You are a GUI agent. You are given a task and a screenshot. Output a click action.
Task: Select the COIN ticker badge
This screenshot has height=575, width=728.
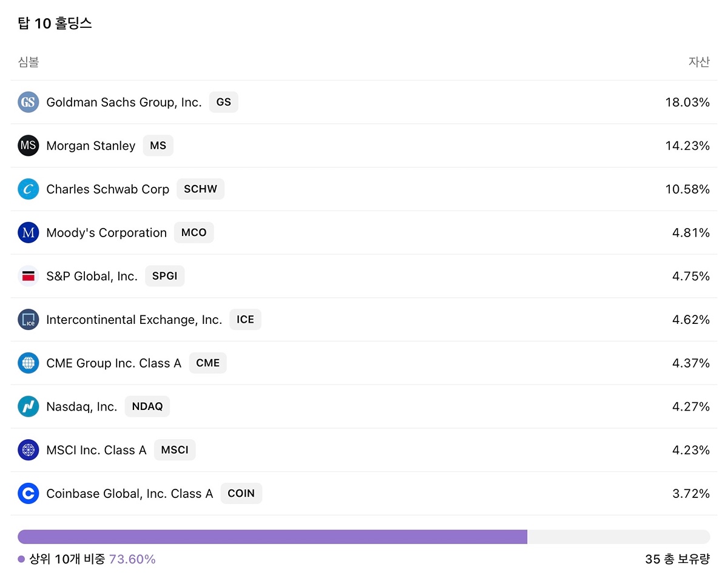click(241, 494)
